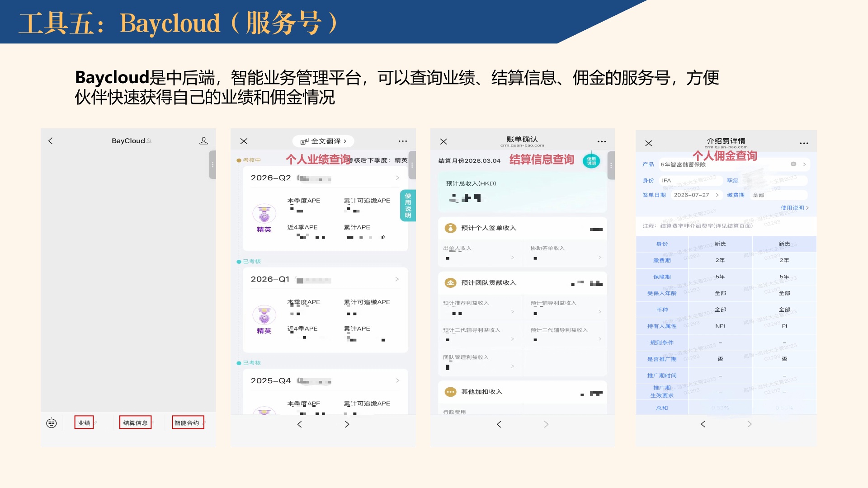Screen dimensions: 868x488
Task: Close the 账单确认 page
Action: click(x=443, y=141)
